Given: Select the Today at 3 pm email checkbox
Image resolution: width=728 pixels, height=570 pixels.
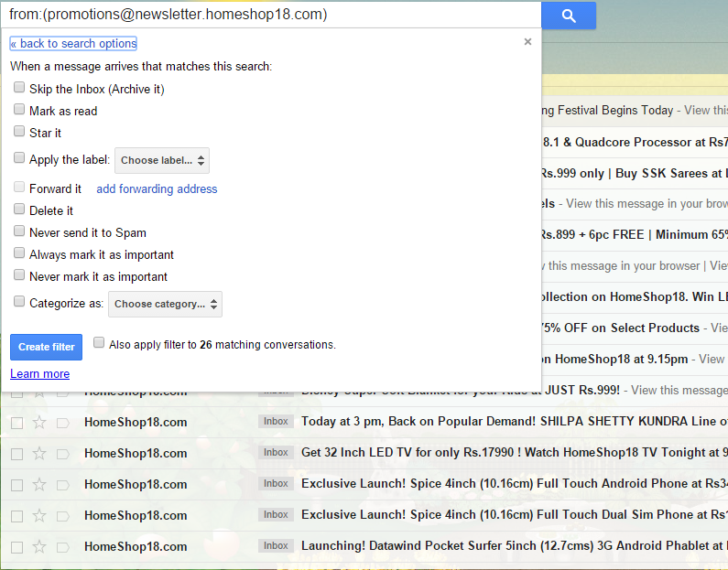Looking at the screenshot, I should click(x=16, y=422).
